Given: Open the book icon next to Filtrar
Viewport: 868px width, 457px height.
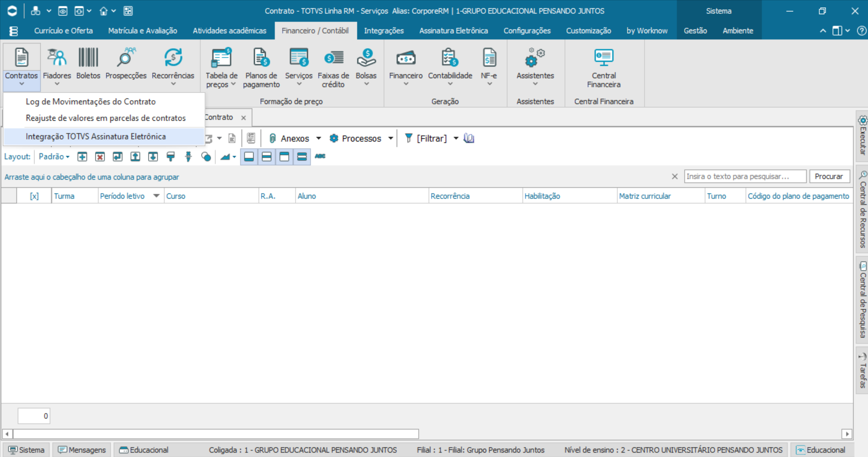Looking at the screenshot, I should tap(469, 138).
